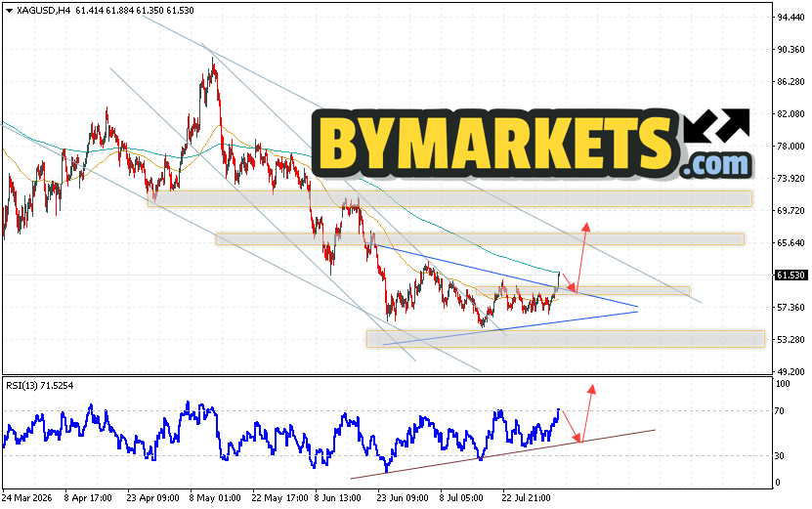Click price axis label 57.360
812x509 pixels.
(791, 307)
